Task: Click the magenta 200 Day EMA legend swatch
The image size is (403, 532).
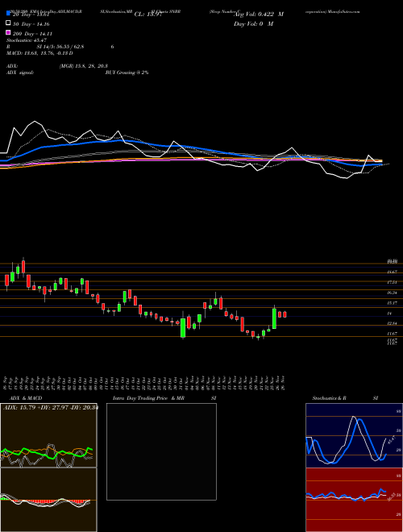Action: coord(8,33)
